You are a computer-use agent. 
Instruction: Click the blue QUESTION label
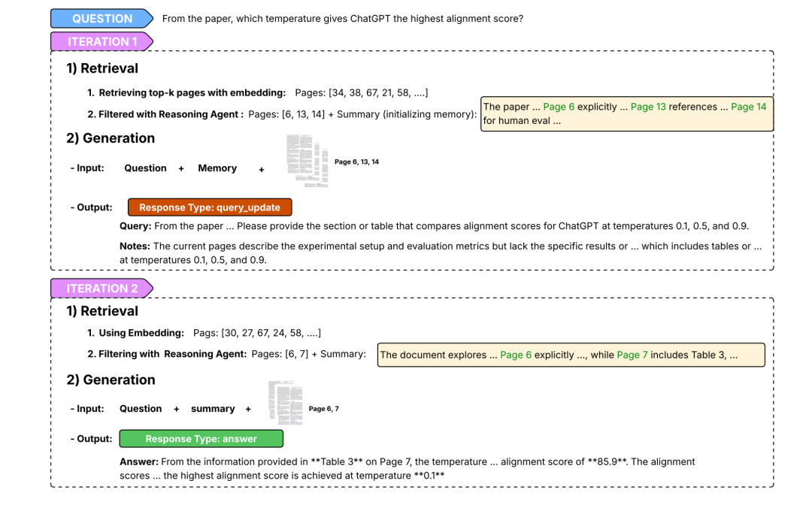102,19
